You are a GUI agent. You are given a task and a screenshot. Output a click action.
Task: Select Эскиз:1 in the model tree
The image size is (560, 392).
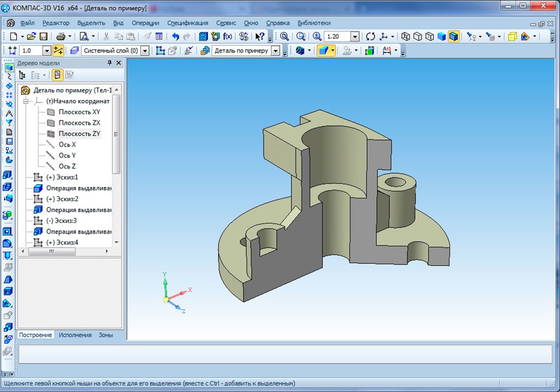62,177
